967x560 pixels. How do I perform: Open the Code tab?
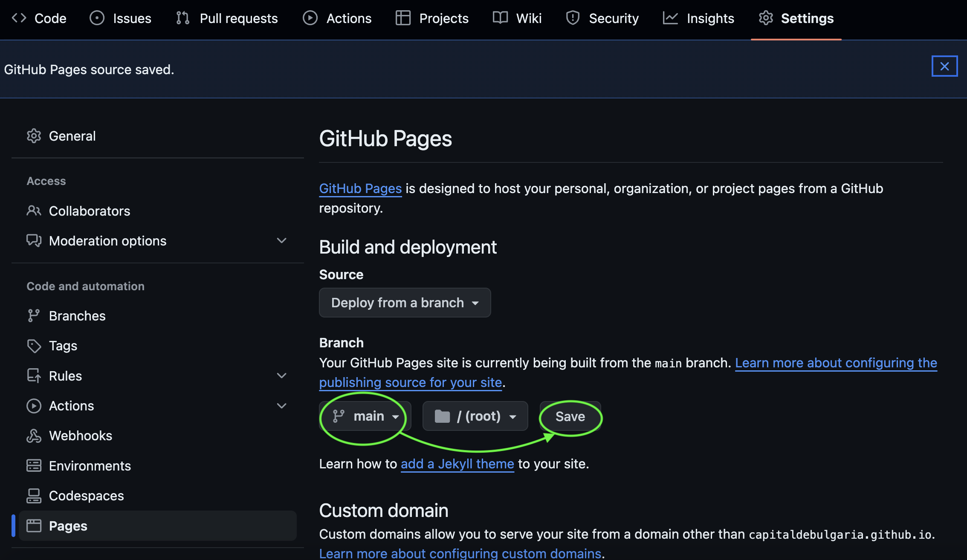click(39, 18)
